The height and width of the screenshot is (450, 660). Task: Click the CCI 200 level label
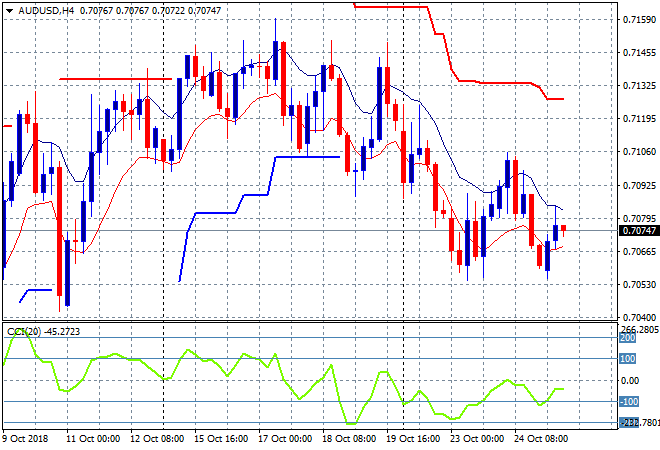[628, 338]
